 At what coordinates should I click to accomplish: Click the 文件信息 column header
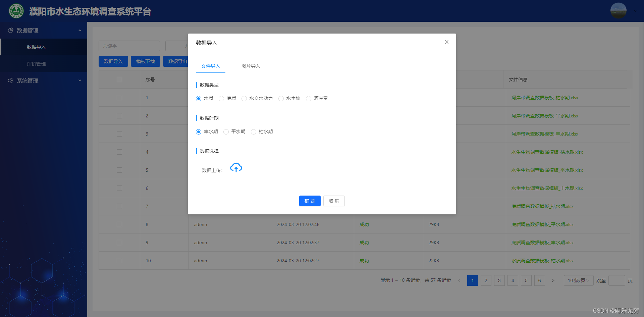(x=518, y=80)
